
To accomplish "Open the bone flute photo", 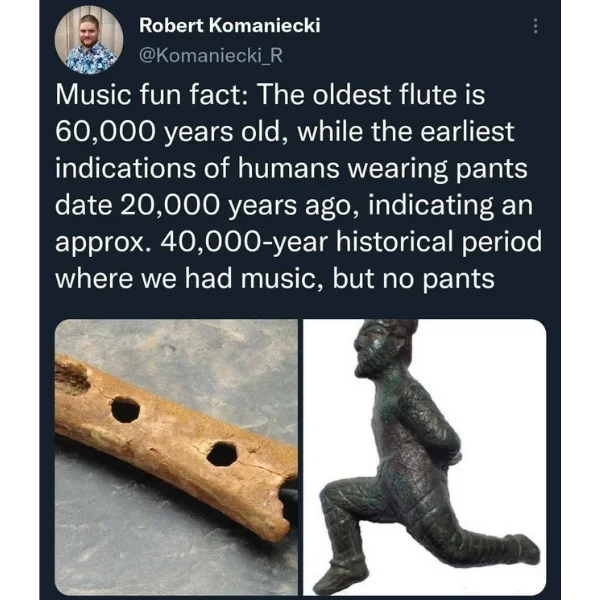I will click(x=176, y=457).
